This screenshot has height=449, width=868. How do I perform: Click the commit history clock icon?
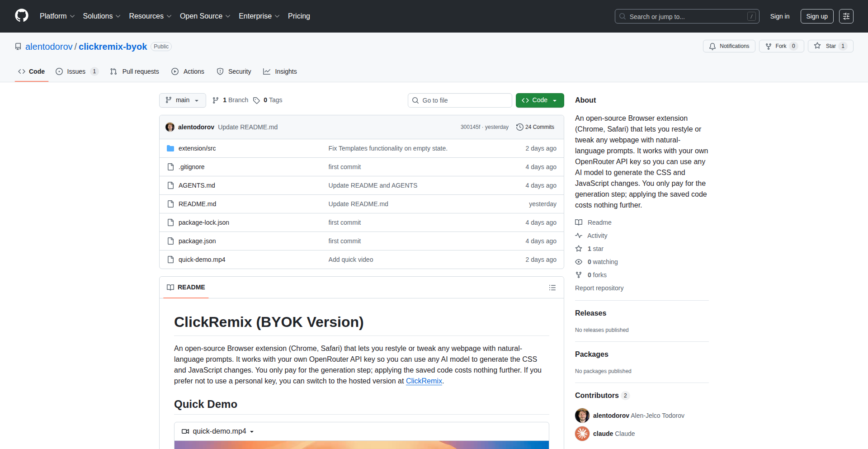point(520,127)
